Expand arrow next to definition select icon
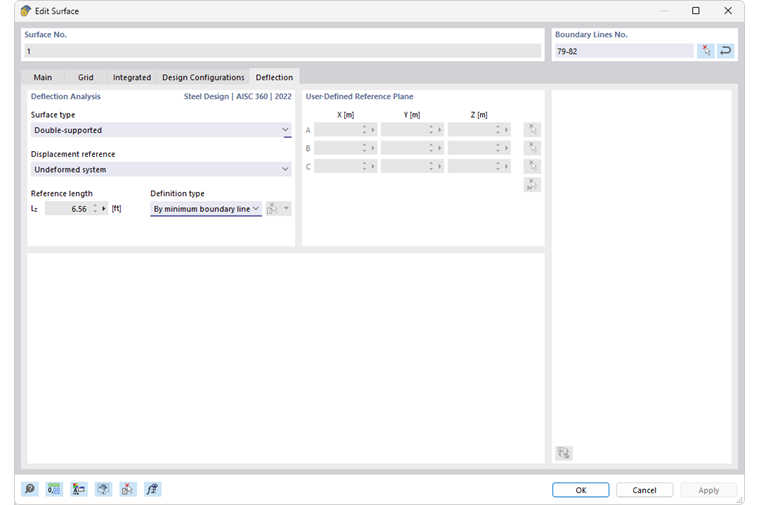Viewport: 760px width, 505px height. 286,209
